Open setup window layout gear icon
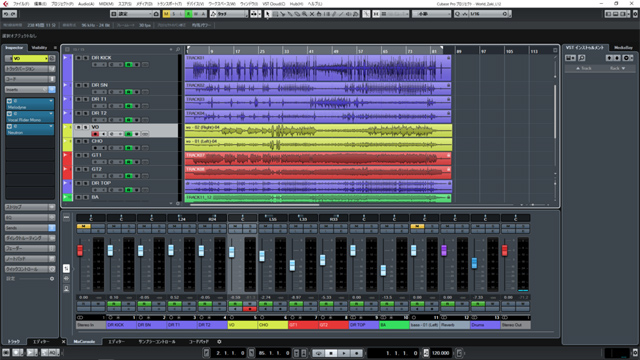Viewport: 640px width, 360px height. tap(635, 14)
